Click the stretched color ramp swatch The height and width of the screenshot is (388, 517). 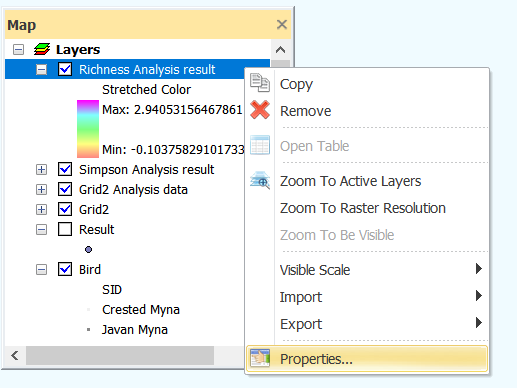point(88,129)
